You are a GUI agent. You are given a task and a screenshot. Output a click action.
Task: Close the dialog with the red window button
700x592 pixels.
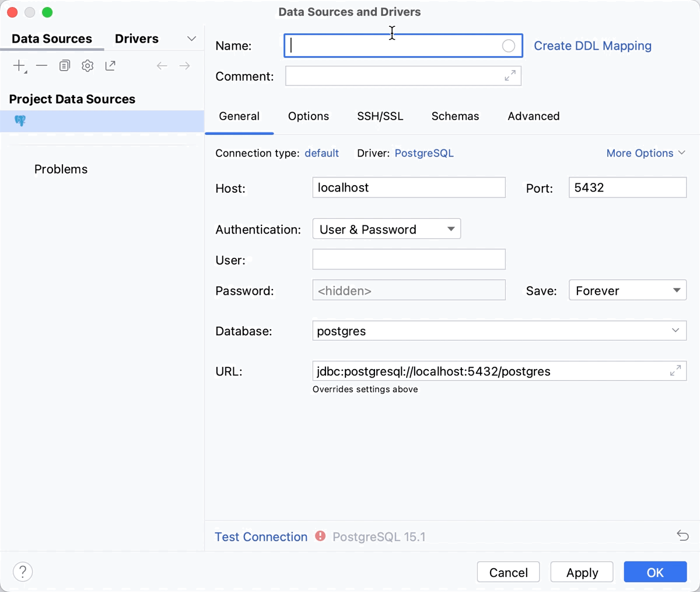click(x=12, y=12)
